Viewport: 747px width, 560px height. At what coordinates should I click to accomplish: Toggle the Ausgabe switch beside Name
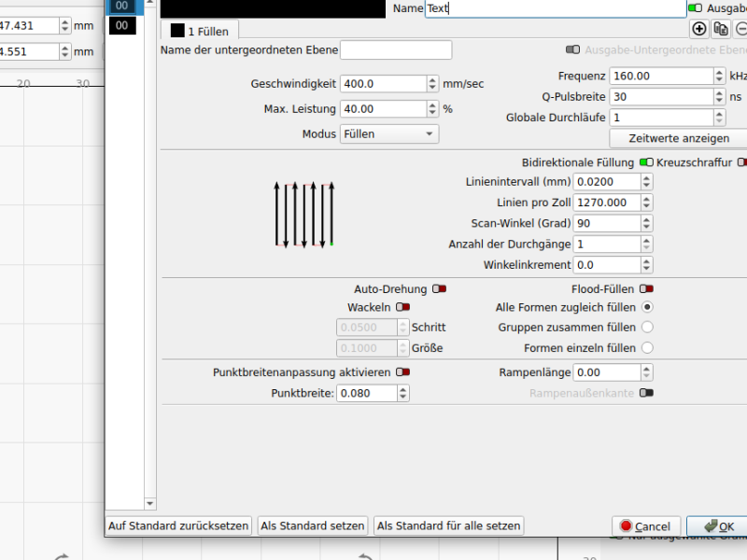point(695,8)
